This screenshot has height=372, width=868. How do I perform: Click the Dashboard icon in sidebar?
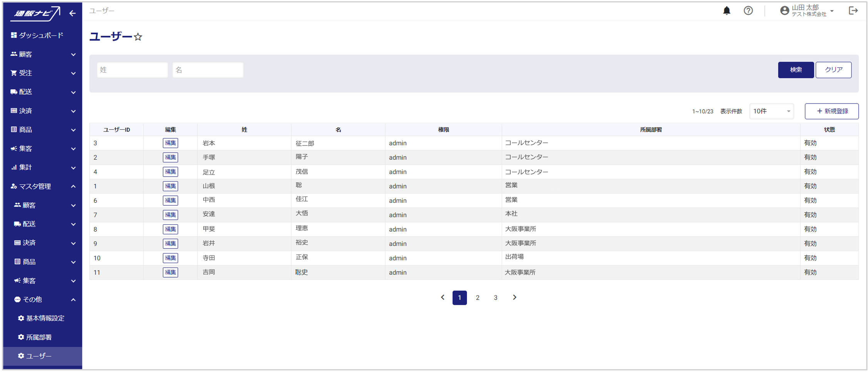(14, 35)
